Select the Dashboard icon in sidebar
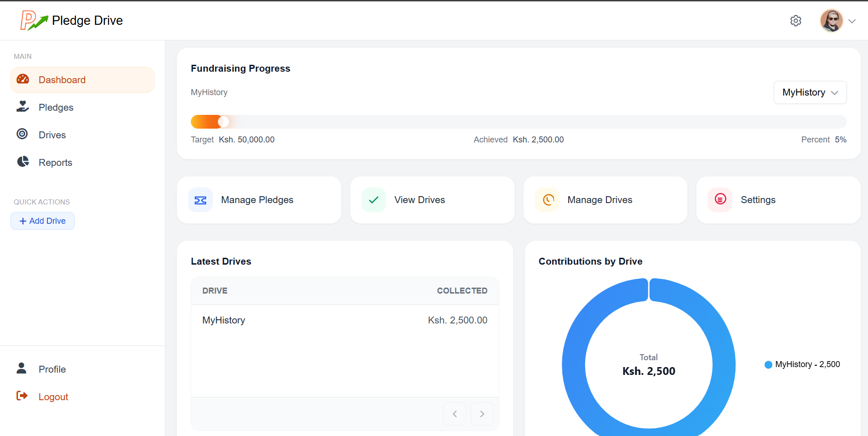The height and width of the screenshot is (436, 868). (x=23, y=79)
